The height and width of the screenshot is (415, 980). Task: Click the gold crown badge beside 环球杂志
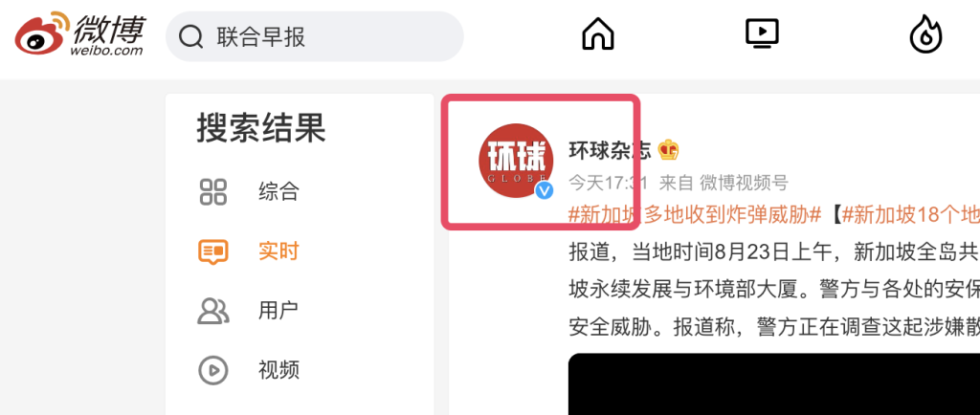tap(669, 150)
